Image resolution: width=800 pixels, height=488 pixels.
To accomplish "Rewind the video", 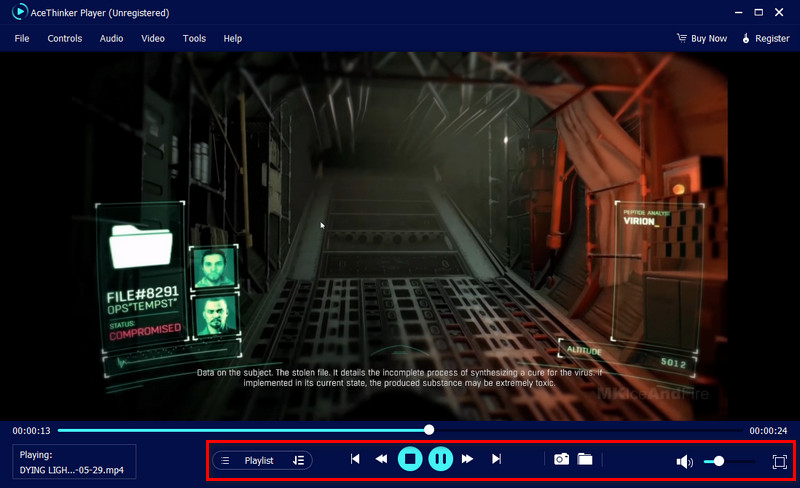I will 381,459.
